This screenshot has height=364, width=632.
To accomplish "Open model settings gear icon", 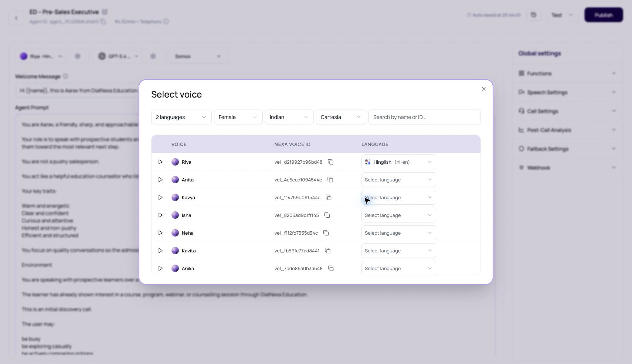I will pos(153,56).
